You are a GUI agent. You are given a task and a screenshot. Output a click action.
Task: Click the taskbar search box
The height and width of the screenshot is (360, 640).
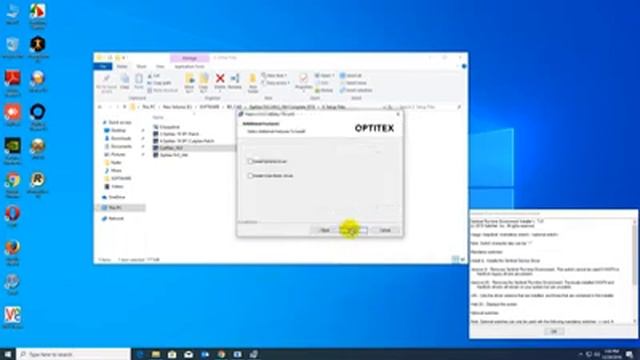(74, 354)
